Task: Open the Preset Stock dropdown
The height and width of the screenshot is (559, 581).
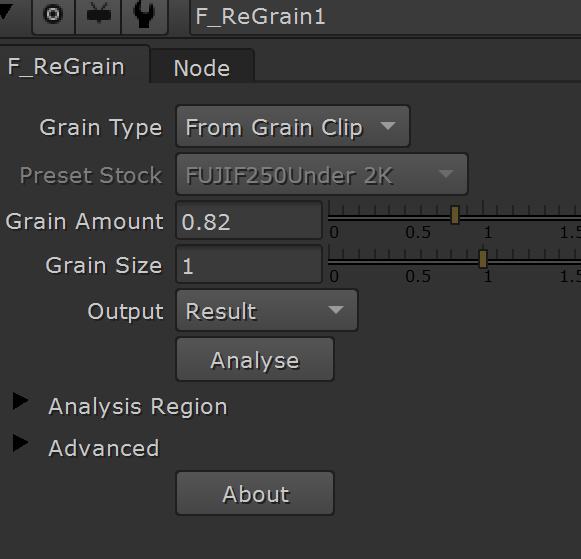Action: [322, 174]
